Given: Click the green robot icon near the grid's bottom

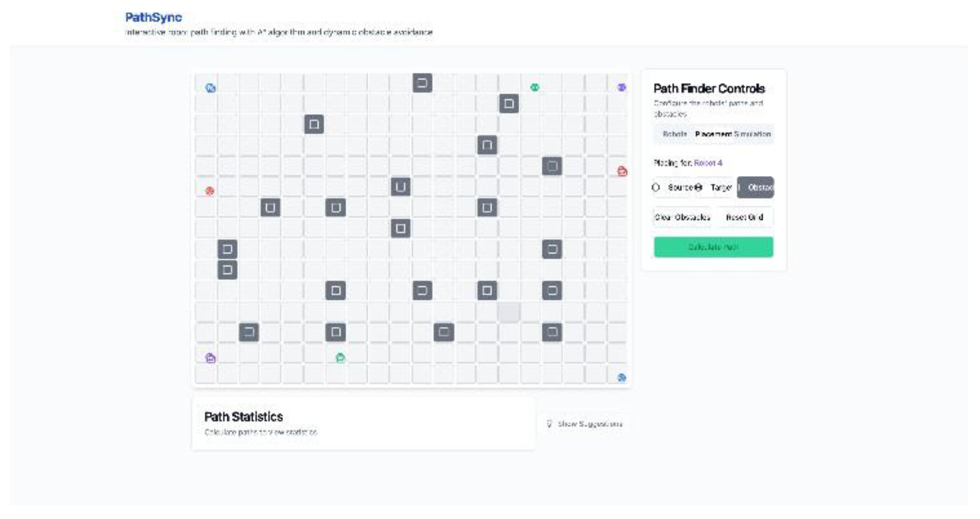Looking at the screenshot, I should (x=340, y=358).
